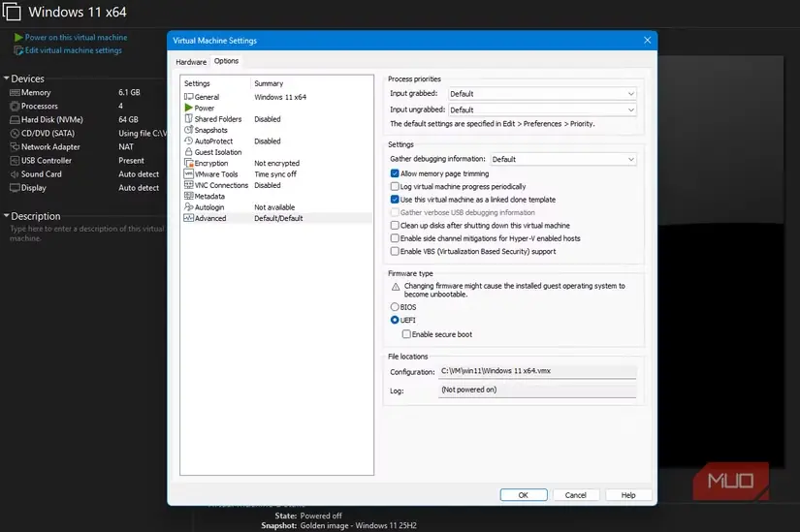The width and height of the screenshot is (800, 532).
Task: Click the description text area
Action: [86, 234]
